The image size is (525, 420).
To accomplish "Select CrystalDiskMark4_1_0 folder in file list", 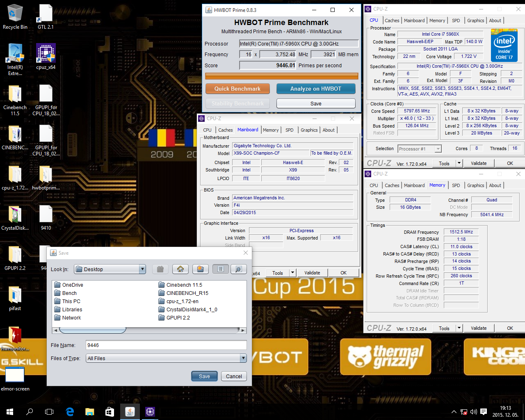I will tap(188, 309).
